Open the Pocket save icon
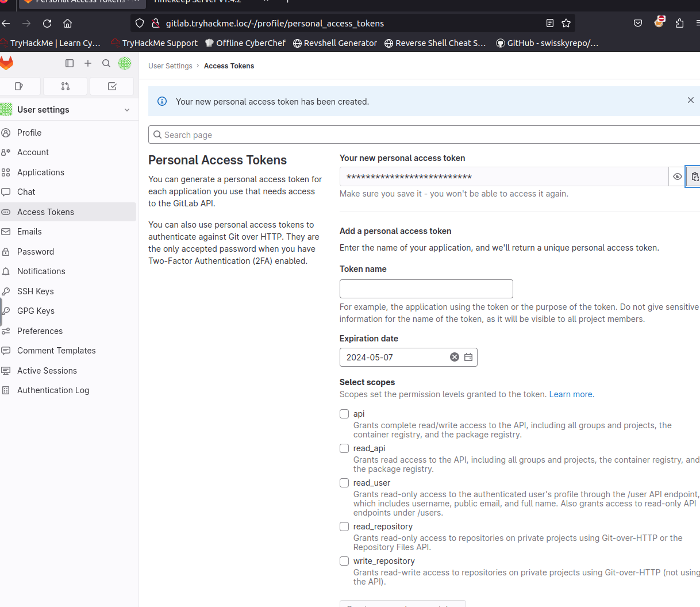 [638, 23]
